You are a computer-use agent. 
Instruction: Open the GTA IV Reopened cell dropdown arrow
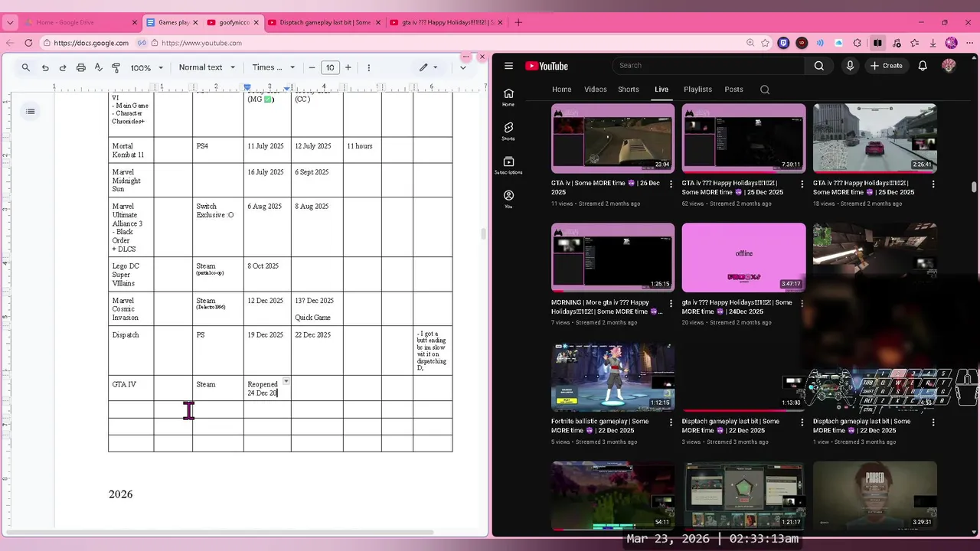pos(286,381)
